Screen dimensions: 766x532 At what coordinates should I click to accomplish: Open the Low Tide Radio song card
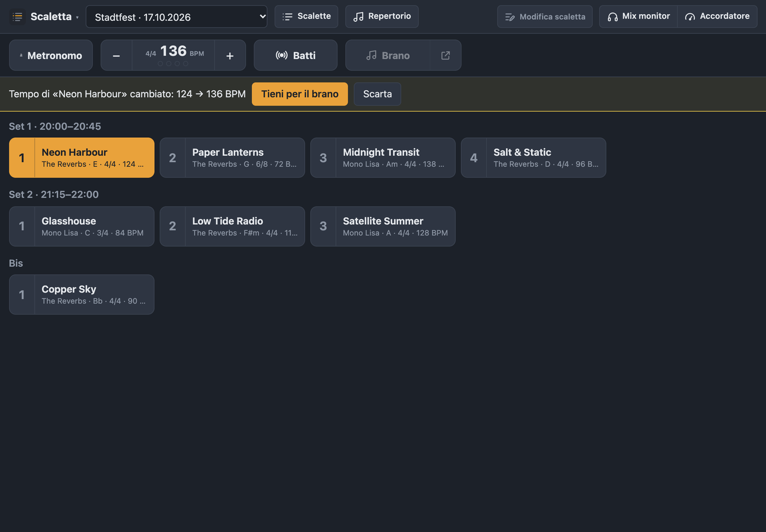click(233, 226)
